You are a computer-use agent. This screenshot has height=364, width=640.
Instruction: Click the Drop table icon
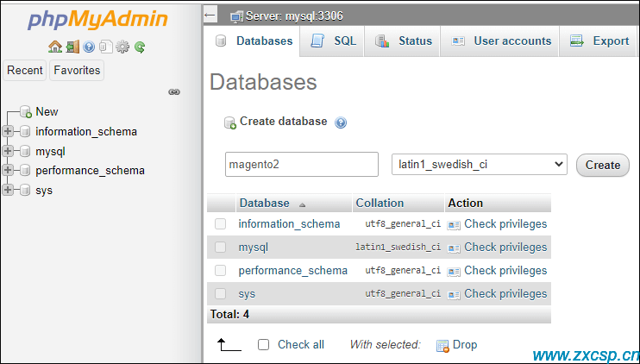442,346
